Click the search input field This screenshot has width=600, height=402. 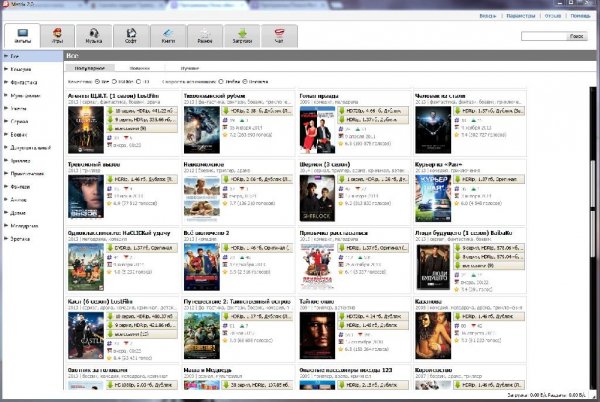(544, 36)
